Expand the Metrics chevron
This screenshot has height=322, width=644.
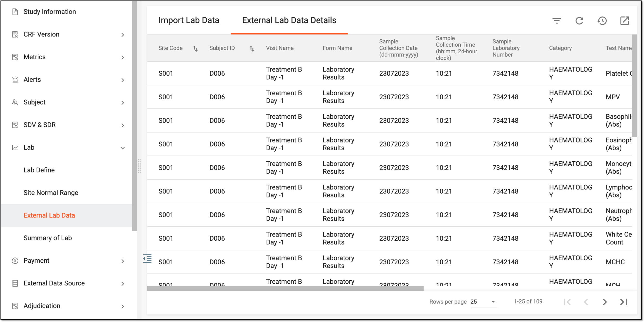tap(123, 57)
